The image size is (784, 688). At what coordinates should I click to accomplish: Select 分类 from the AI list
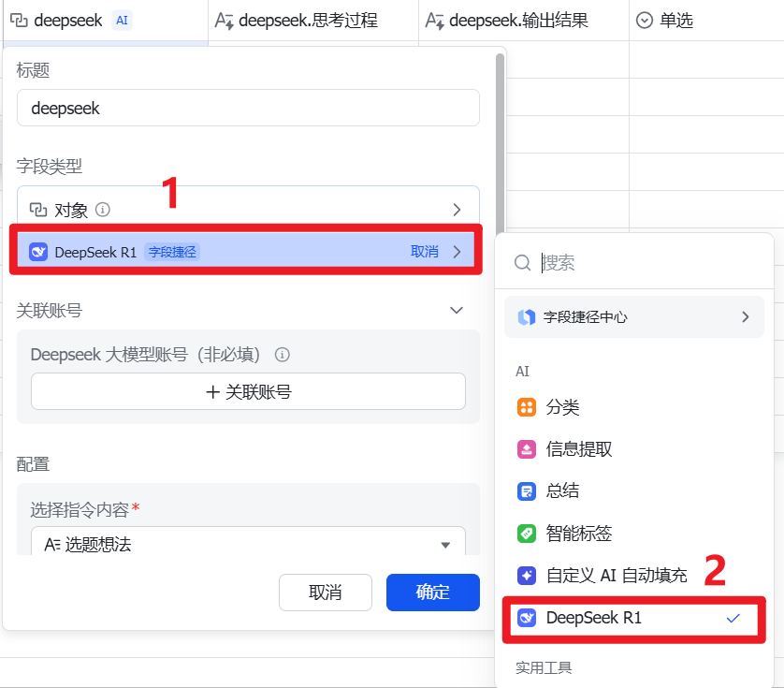tap(634, 407)
